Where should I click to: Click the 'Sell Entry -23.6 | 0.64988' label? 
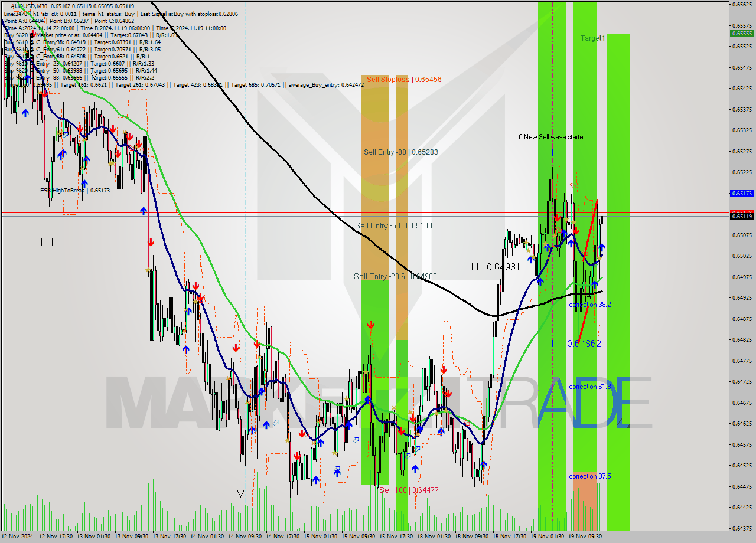(x=395, y=276)
